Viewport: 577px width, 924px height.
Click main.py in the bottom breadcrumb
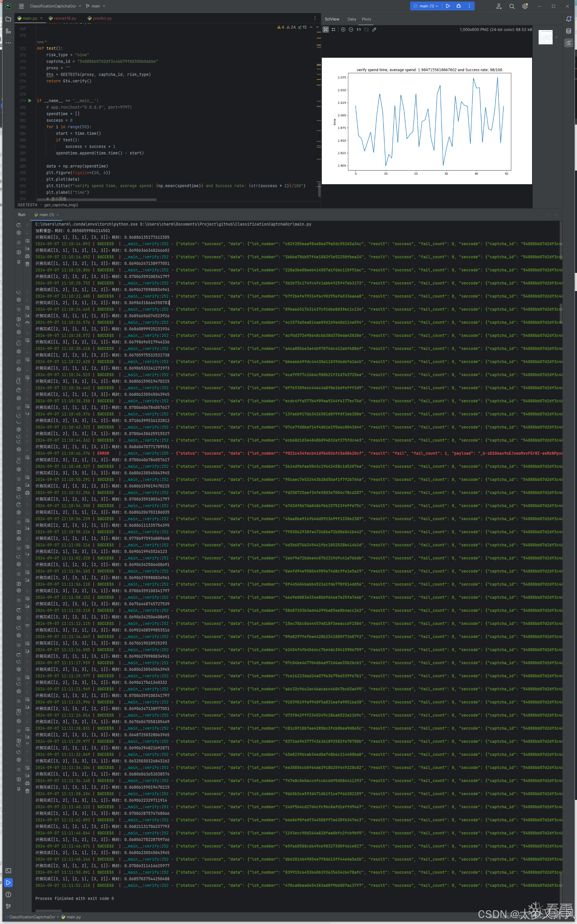tap(73, 917)
